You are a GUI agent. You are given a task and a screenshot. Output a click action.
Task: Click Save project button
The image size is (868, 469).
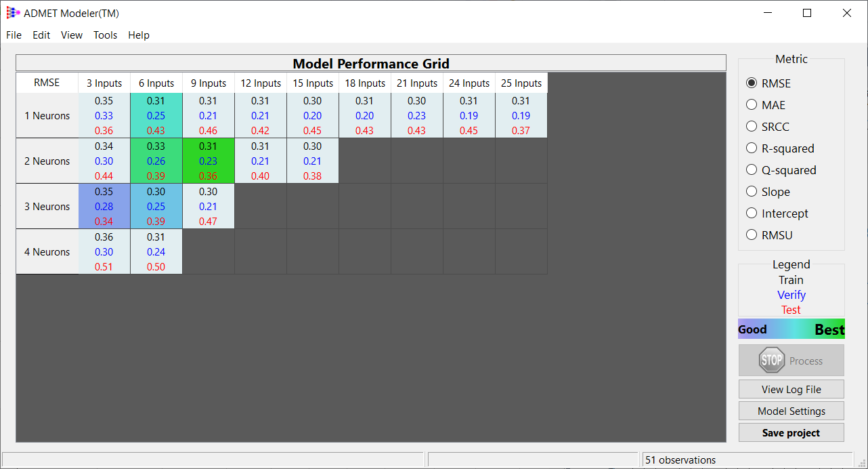(x=791, y=432)
